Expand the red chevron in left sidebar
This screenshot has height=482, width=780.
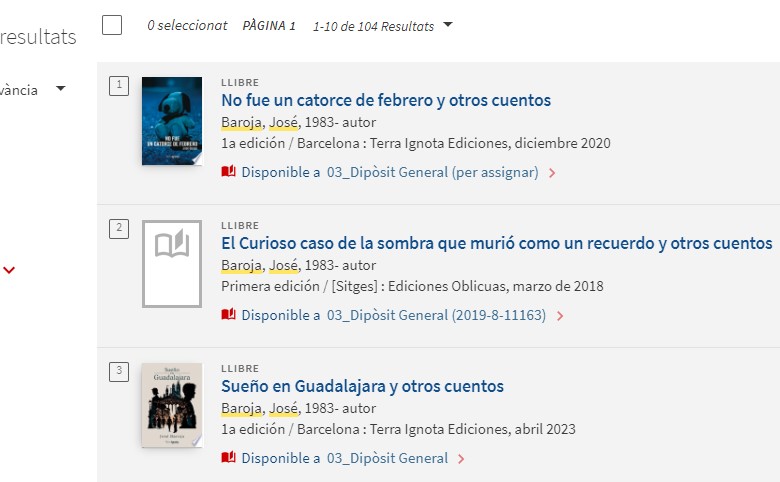click(x=9, y=270)
